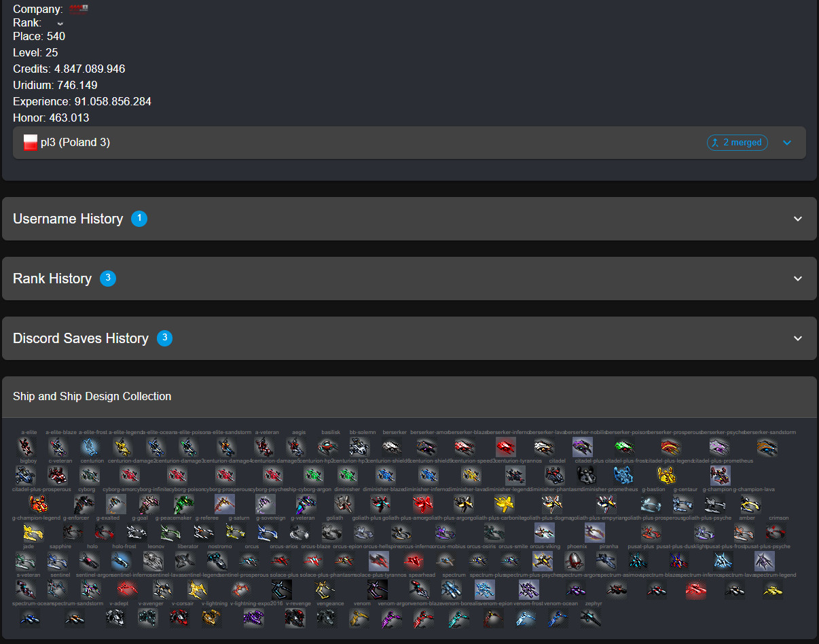Screen dimensions: 819x644
Task: Click the pl3 (Poland 3) server label
Action: 75,143
